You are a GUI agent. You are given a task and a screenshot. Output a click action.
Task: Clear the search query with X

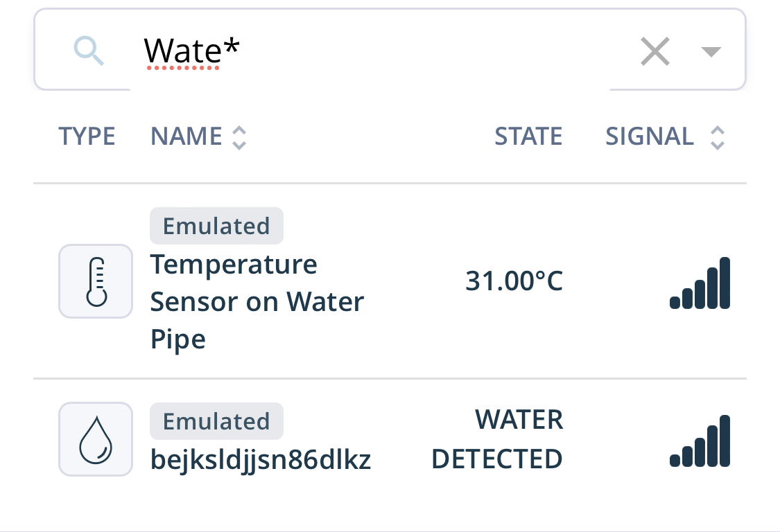[x=655, y=51]
